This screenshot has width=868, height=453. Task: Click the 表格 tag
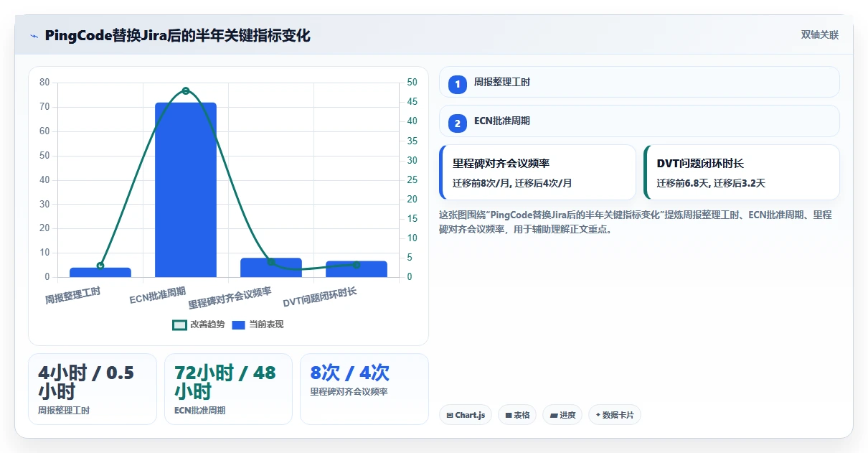(x=517, y=415)
